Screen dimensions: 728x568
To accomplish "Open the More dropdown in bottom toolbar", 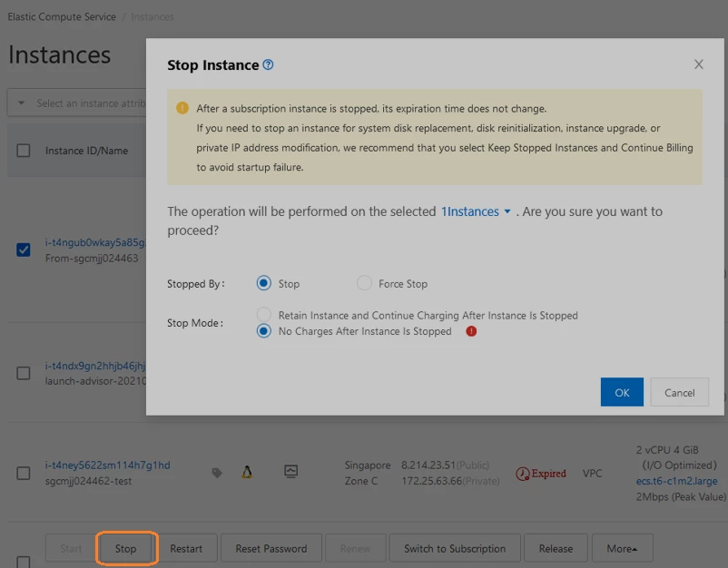I will 622,549.
